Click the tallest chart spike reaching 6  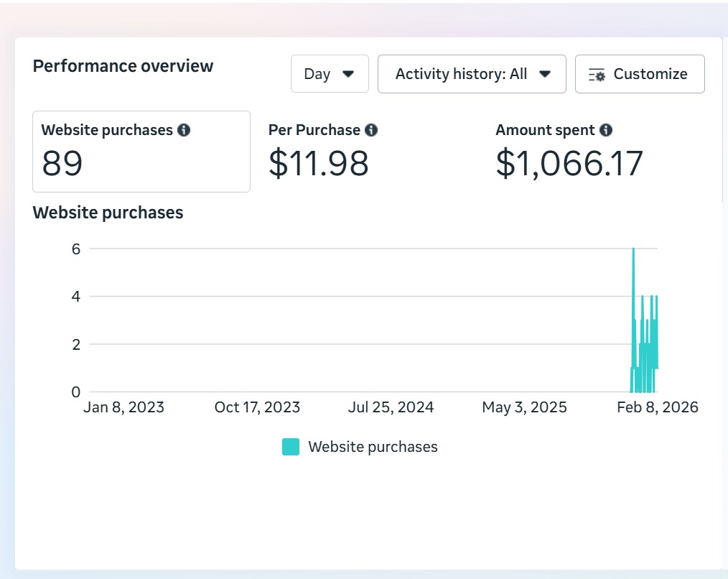pos(633,251)
